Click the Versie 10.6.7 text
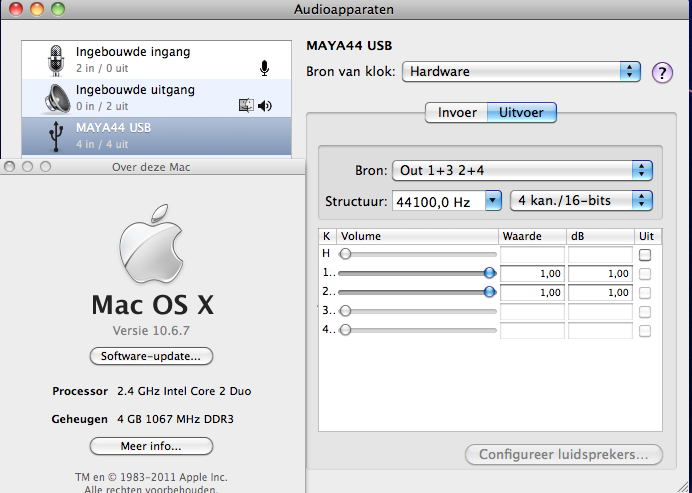Viewport: 692px width, 493px height. (151, 331)
